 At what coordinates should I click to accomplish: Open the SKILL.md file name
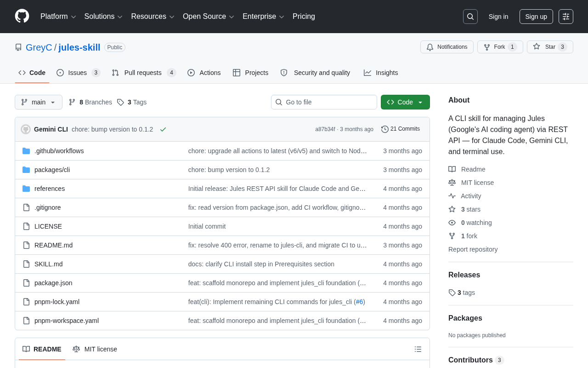click(x=49, y=264)
